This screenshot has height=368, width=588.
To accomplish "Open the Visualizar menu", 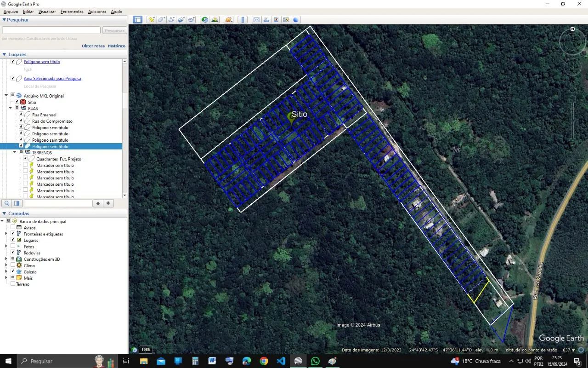I will (47, 11).
